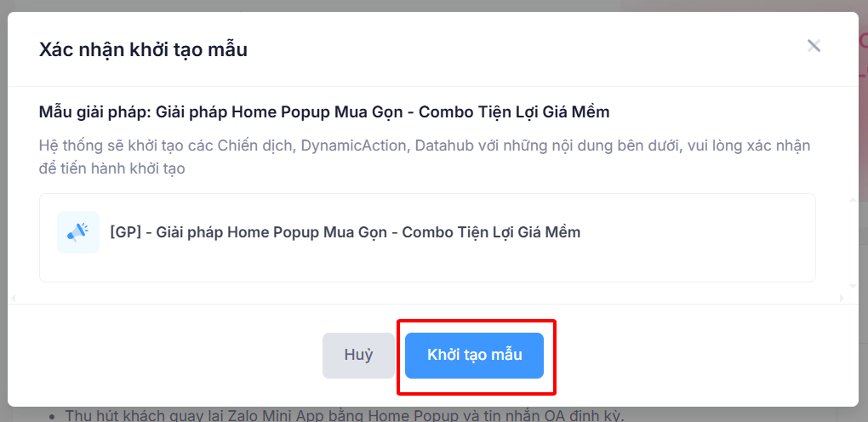Click the dialog footer left of Huỷ
The height and width of the screenshot is (422, 868).
[170, 356]
